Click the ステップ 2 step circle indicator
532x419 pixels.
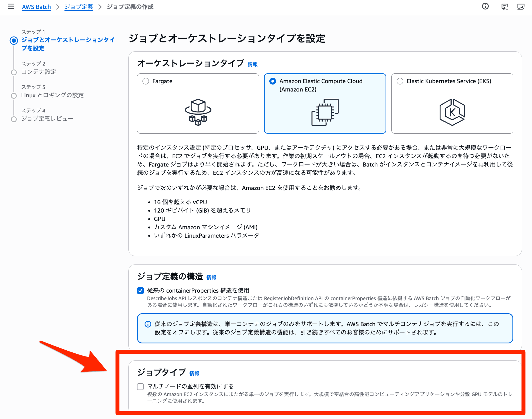(x=14, y=72)
